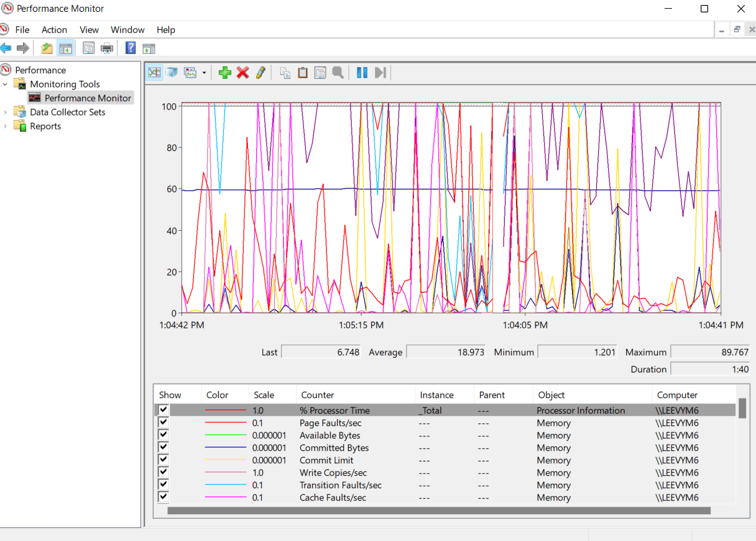Uncheck the Page Faults/sec counter
The image size is (756, 541).
tap(163, 422)
